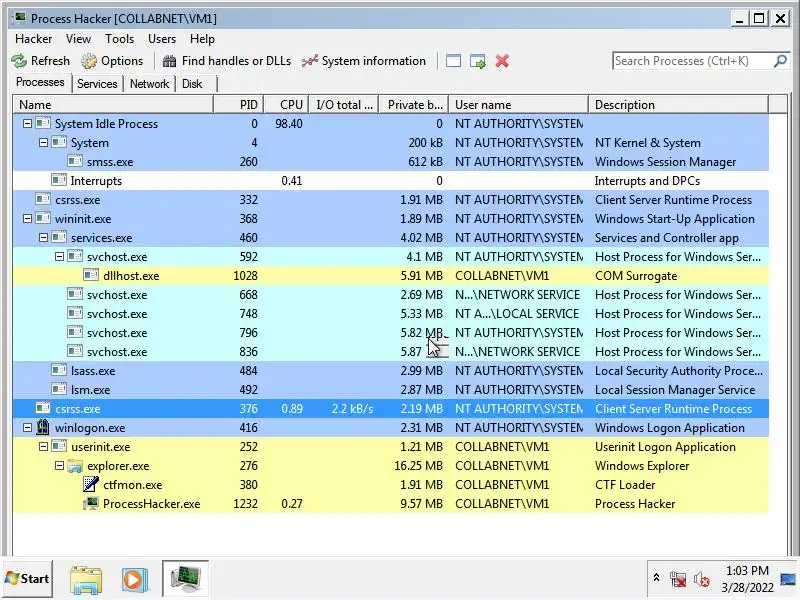Open Options via the gear icon
The image size is (800, 600).
89,61
